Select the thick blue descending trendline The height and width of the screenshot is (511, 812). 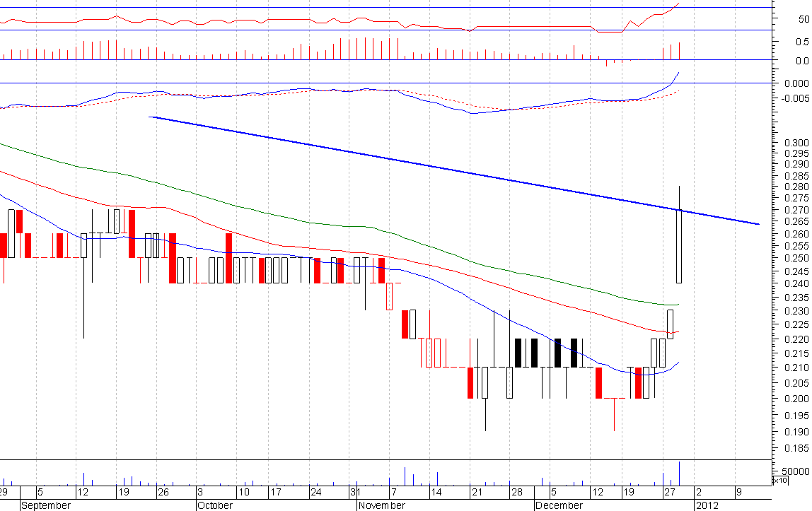point(453,170)
